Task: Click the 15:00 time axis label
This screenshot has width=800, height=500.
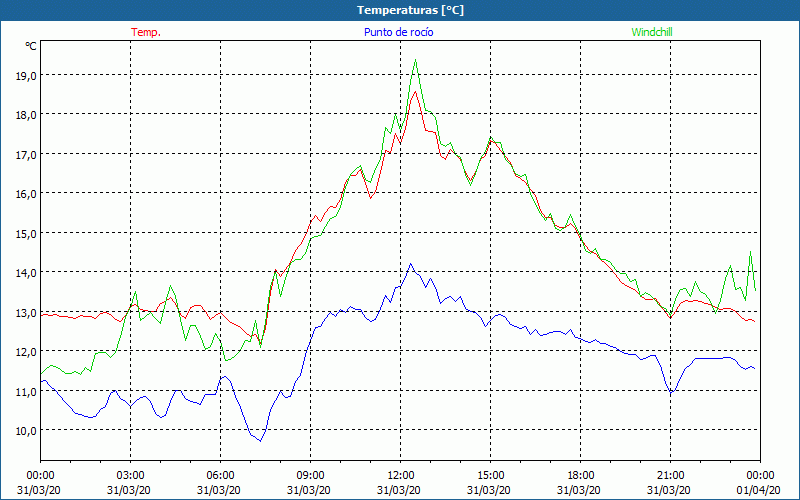Action: tap(490, 476)
